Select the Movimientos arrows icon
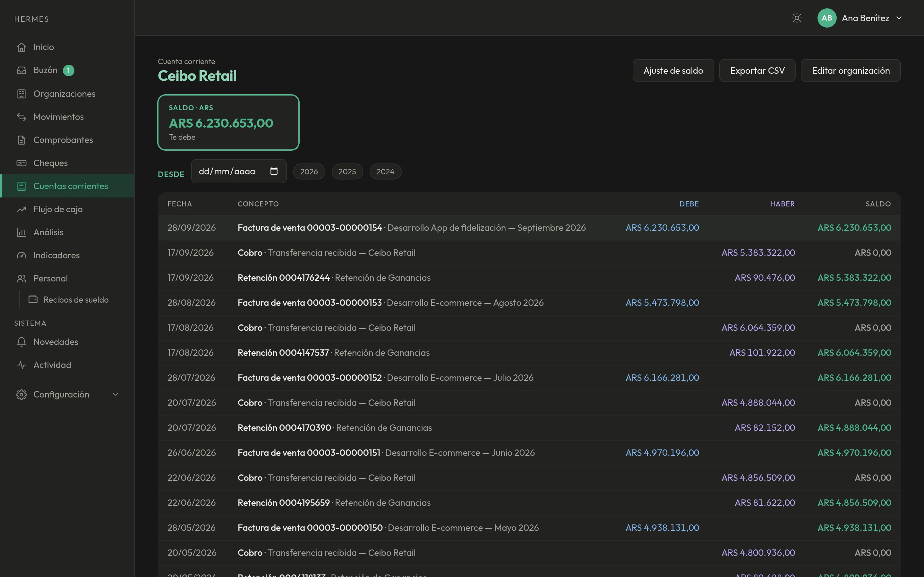Screen dimensions: 924x577 click(21, 117)
